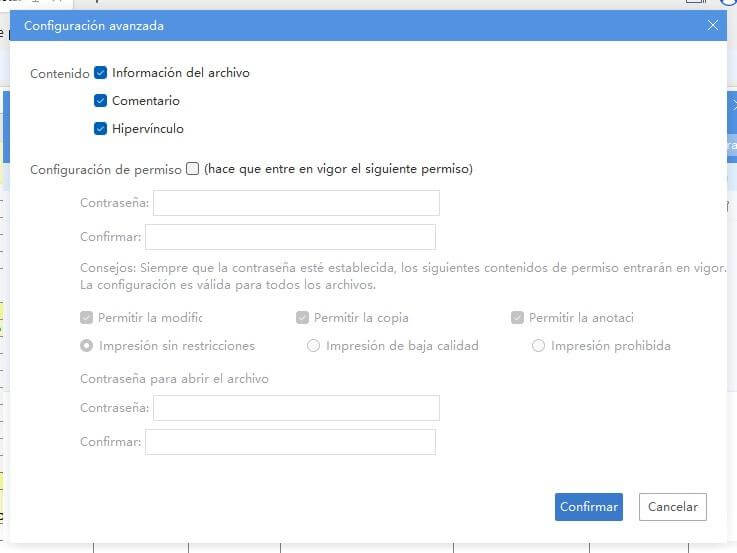737x553 pixels.
Task: Click the Hipervínculo label text
Action: coord(148,129)
